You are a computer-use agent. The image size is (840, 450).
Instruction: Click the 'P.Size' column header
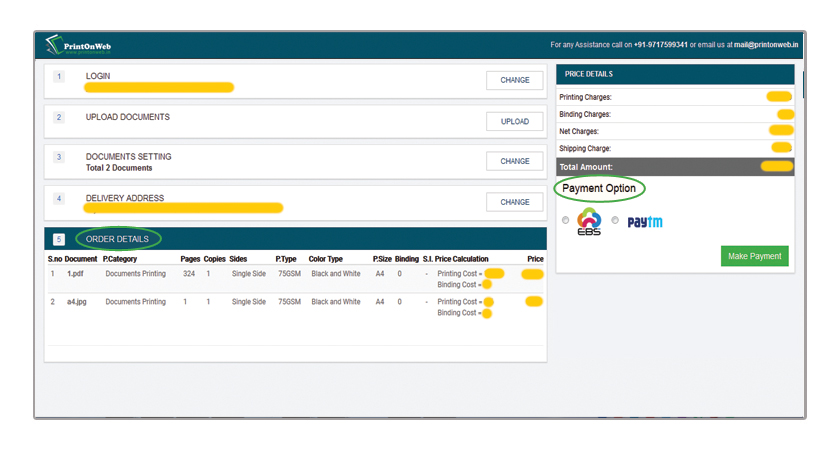[x=382, y=259]
